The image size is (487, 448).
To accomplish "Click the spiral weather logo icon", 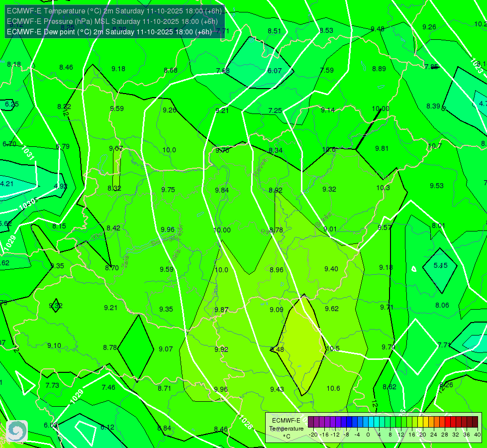I will (x=17, y=431).
